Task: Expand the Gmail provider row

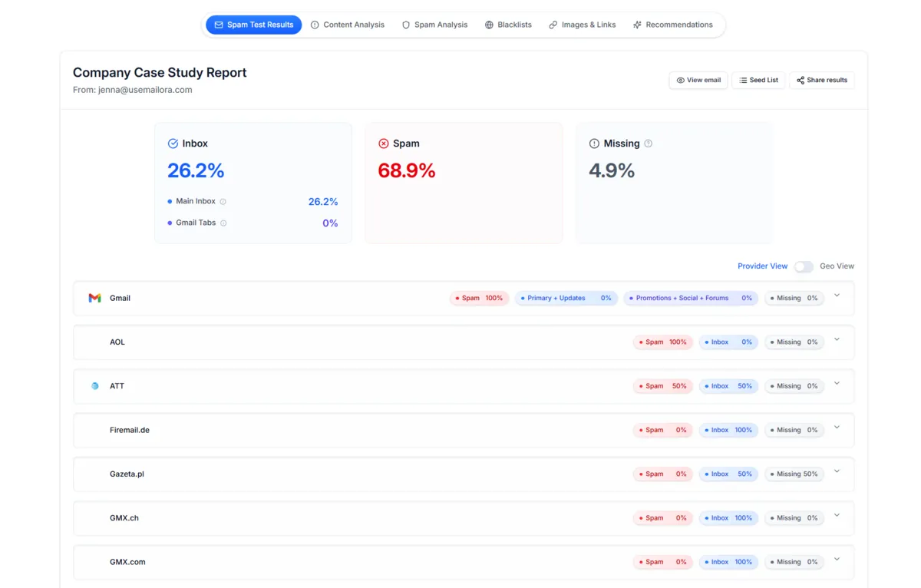Action: point(837,296)
